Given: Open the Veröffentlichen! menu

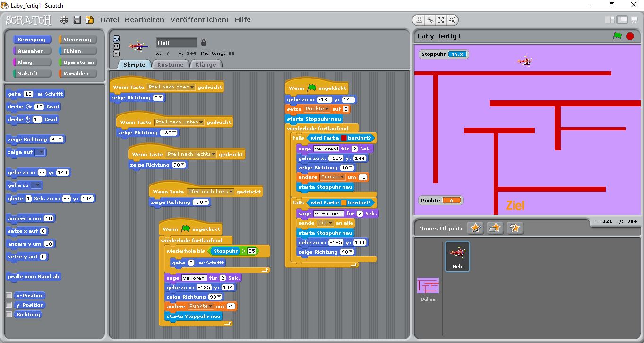Looking at the screenshot, I should coord(199,20).
